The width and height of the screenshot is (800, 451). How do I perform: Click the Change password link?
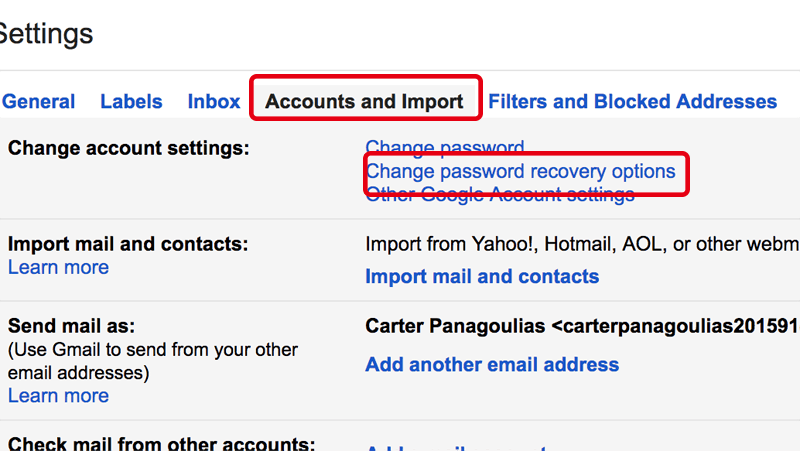(445, 150)
